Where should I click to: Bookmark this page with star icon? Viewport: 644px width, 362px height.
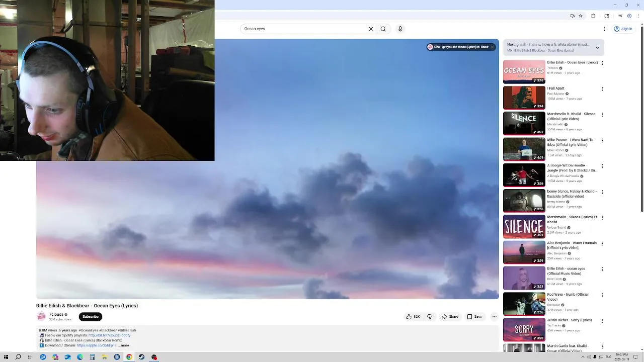point(581,16)
